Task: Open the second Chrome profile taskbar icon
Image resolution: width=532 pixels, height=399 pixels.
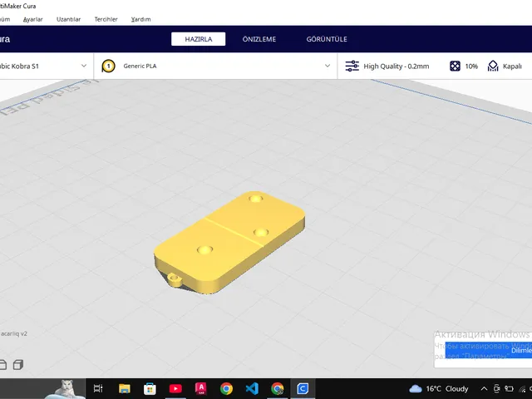Action: (x=277, y=388)
